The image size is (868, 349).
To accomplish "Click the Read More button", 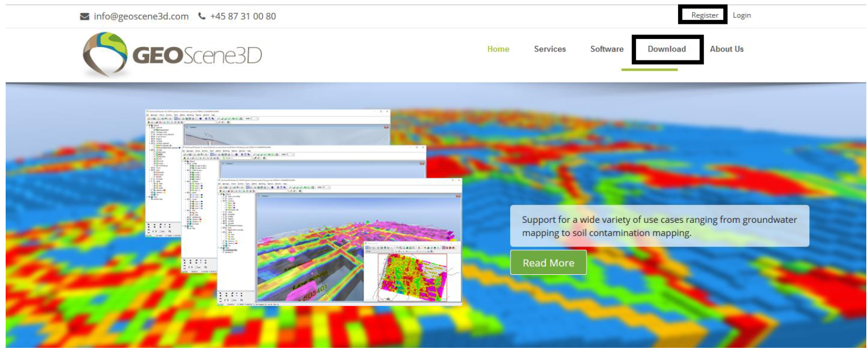I will click(548, 262).
